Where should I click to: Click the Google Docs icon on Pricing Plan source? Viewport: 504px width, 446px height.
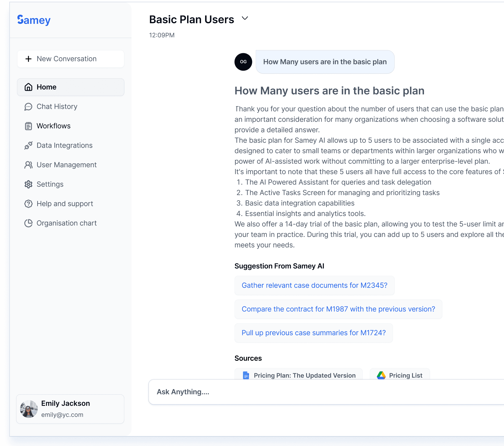[246, 375]
